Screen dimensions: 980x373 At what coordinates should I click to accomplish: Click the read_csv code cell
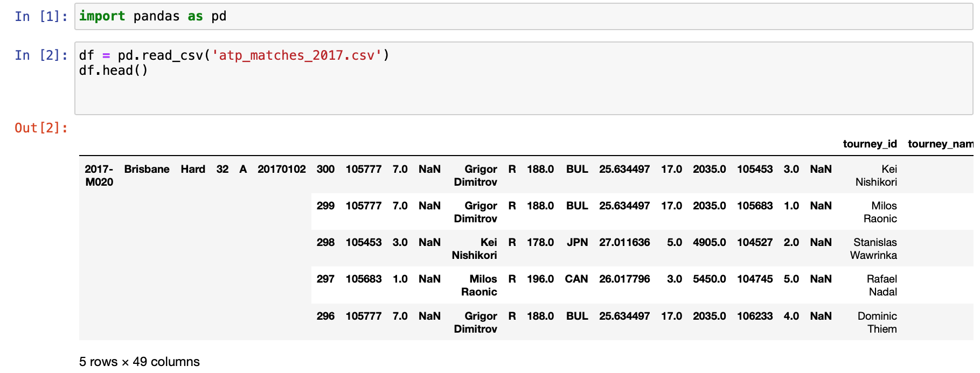523,78
